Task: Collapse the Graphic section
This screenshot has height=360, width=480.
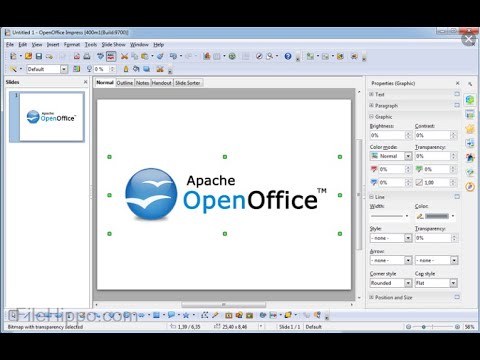Action: point(371,117)
